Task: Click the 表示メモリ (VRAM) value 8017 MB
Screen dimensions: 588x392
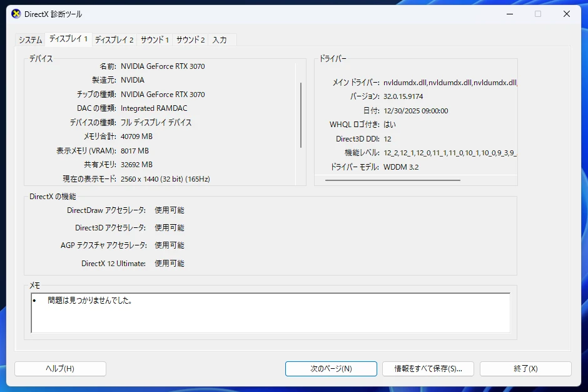Action: point(134,151)
